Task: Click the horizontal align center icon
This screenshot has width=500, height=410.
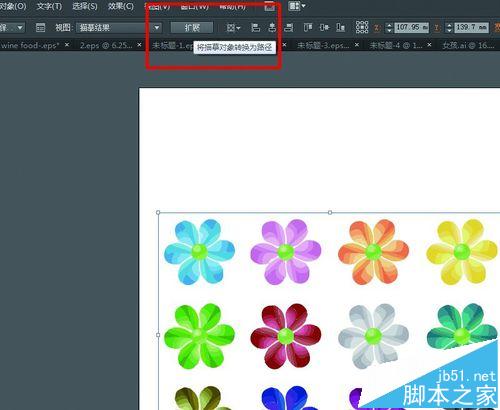Action: click(x=272, y=27)
